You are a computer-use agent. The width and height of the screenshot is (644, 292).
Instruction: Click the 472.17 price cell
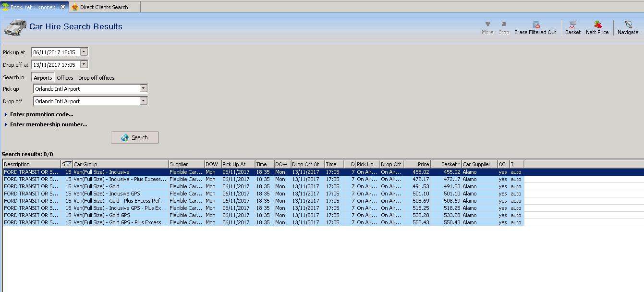(x=417, y=179)
